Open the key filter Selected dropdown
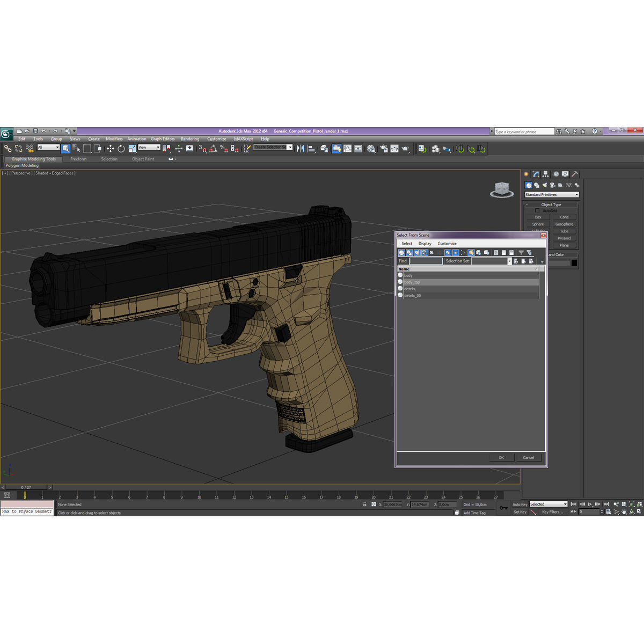This screenshot has height=644, width=644. (x=548, y=504)
